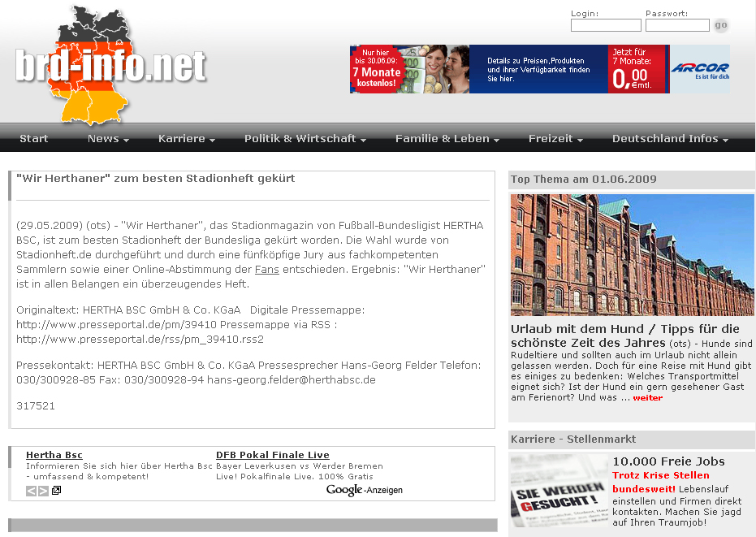Click the Login input field

(606, 26)
